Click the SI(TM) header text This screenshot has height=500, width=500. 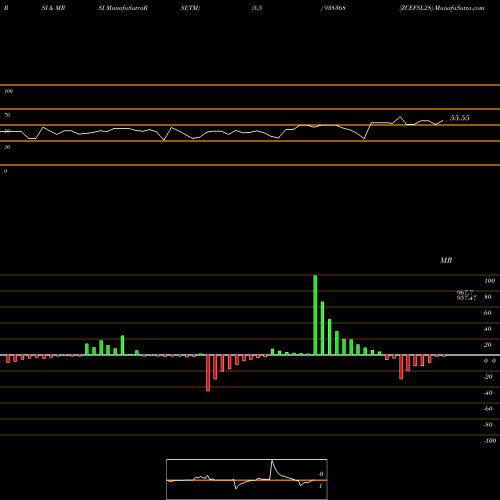[190, 8]
